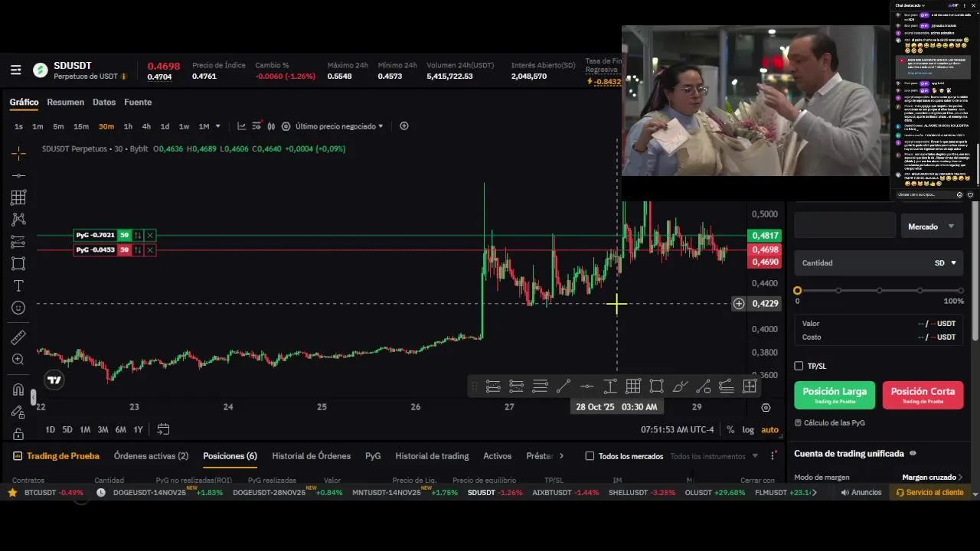980x551 pixels.
Task: Open the go-to-date calendar icon
Action: click(163, 429)
